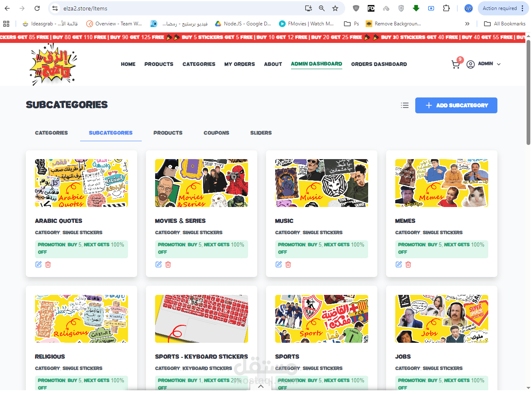Open the Remove Background bookmark
The width and height of the screenshot is (532, 394).
tap(394, 24)
